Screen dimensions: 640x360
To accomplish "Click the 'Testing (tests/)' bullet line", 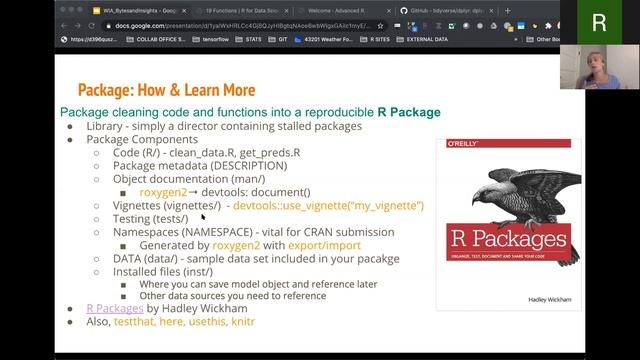I will coord(151,219).
